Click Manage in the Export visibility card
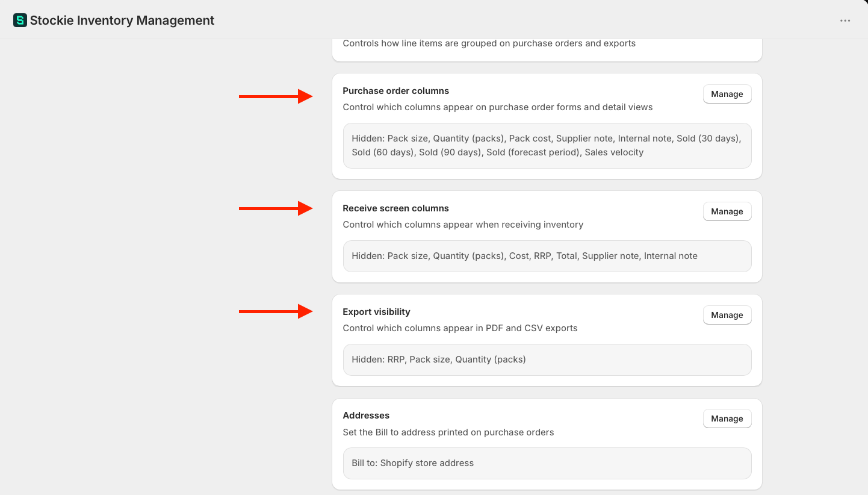Screen dimensions: 868x495 click(x=727, y=315)
